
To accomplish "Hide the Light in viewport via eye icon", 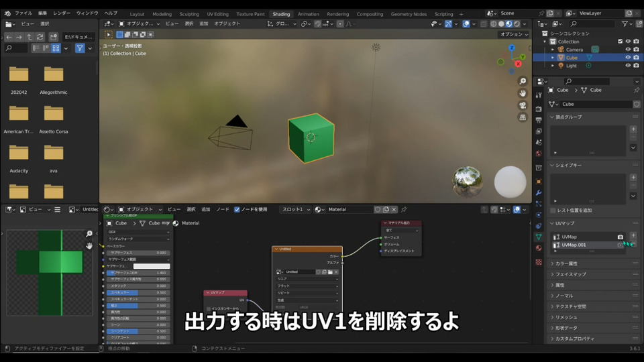I will pos(628,65).
